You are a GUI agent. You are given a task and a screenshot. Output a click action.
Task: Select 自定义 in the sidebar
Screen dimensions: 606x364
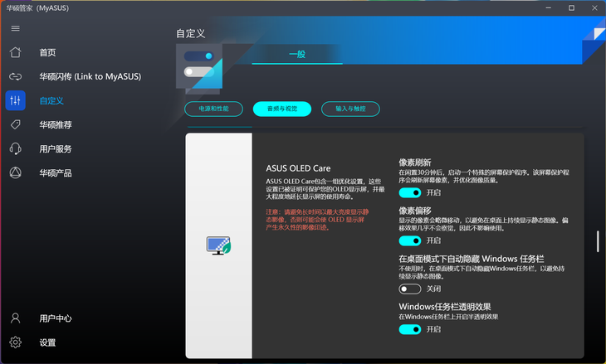click(x=51, y=101)
